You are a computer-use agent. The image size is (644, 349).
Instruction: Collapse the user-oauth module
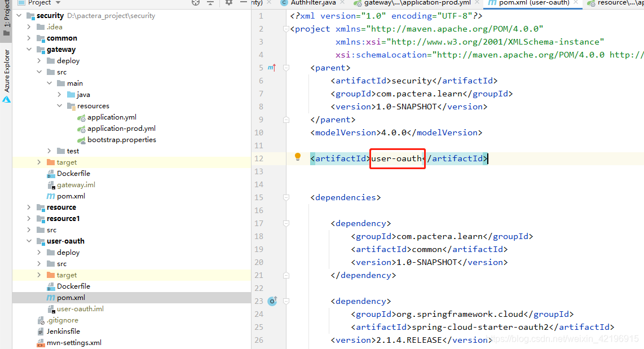pyautogui.click(x=29, y=241)
